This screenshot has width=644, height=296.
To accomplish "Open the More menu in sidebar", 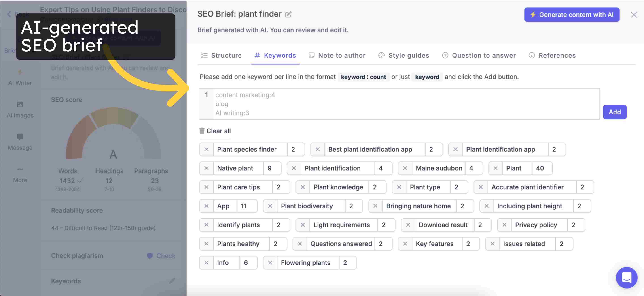I will pos(20,175).
